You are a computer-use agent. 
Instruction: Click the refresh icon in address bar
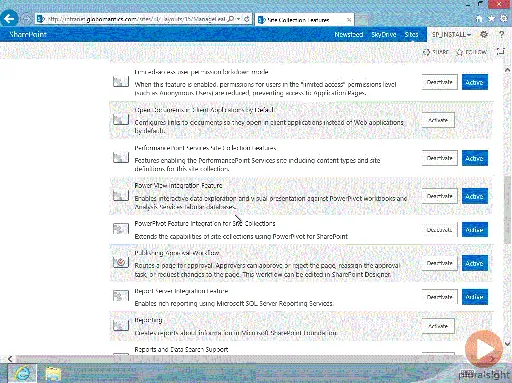pos(247,19)
